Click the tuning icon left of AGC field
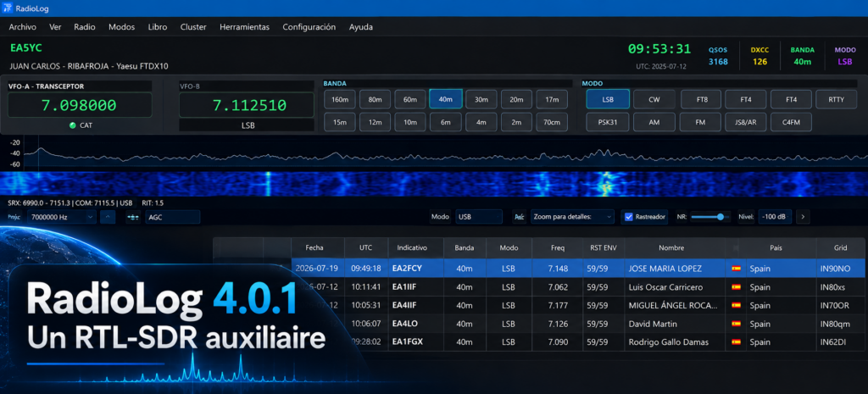 pos(133,218)
